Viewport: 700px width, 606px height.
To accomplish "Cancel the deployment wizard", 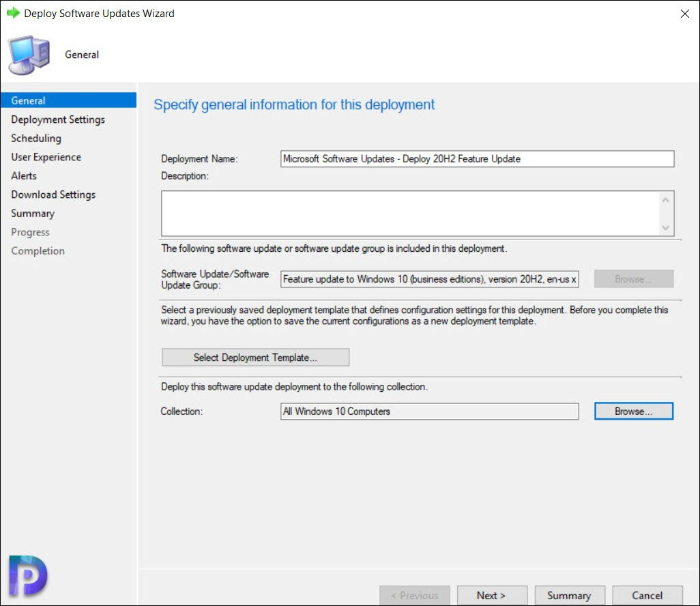I will pos(647,595).
